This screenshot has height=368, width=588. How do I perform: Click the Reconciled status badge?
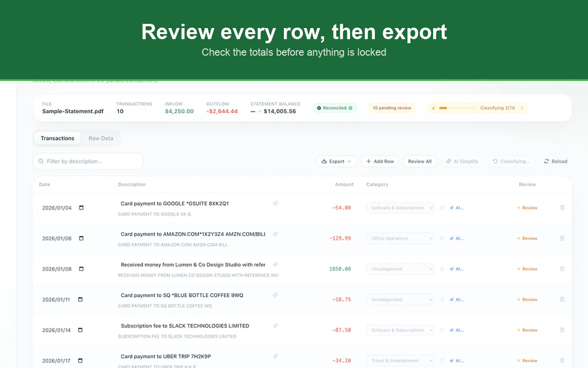pyautogui.click(x=334, y=108)
